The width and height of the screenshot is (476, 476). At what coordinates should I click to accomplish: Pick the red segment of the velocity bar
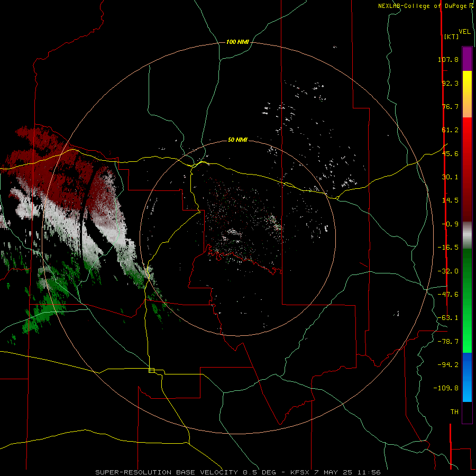[467, 169]
